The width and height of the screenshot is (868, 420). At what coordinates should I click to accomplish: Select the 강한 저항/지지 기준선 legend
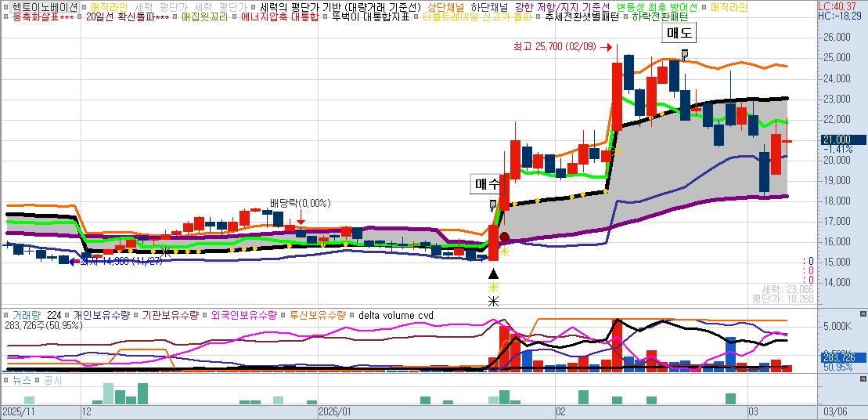coord(562,7)
